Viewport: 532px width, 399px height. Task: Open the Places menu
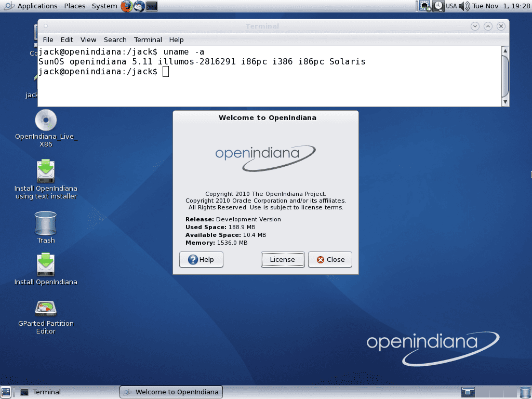(x=75, y=6)
